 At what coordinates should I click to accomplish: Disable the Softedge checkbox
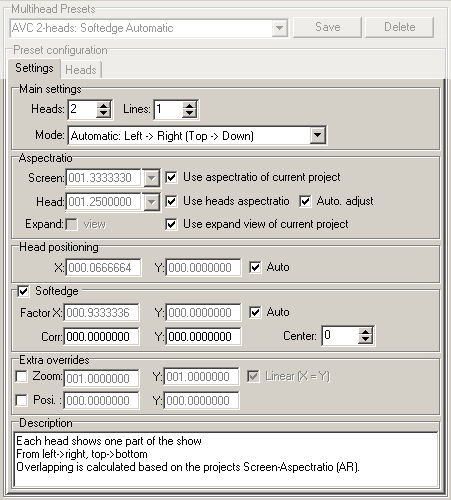click(x=23, y=291)
